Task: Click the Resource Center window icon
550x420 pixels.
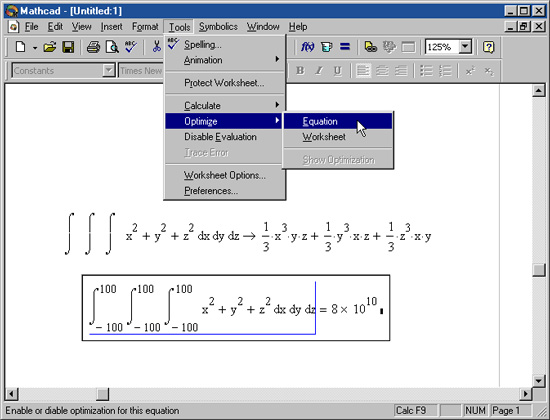Action: pos(408,47)
